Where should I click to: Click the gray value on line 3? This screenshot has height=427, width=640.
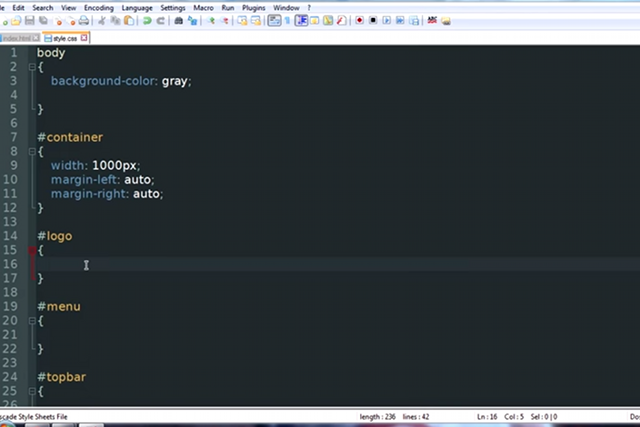(174, 81)
